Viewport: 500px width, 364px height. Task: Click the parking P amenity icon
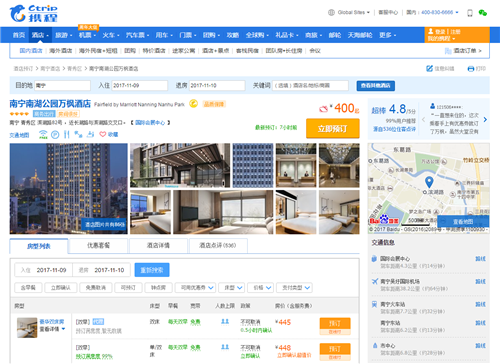tap(55, 134)
